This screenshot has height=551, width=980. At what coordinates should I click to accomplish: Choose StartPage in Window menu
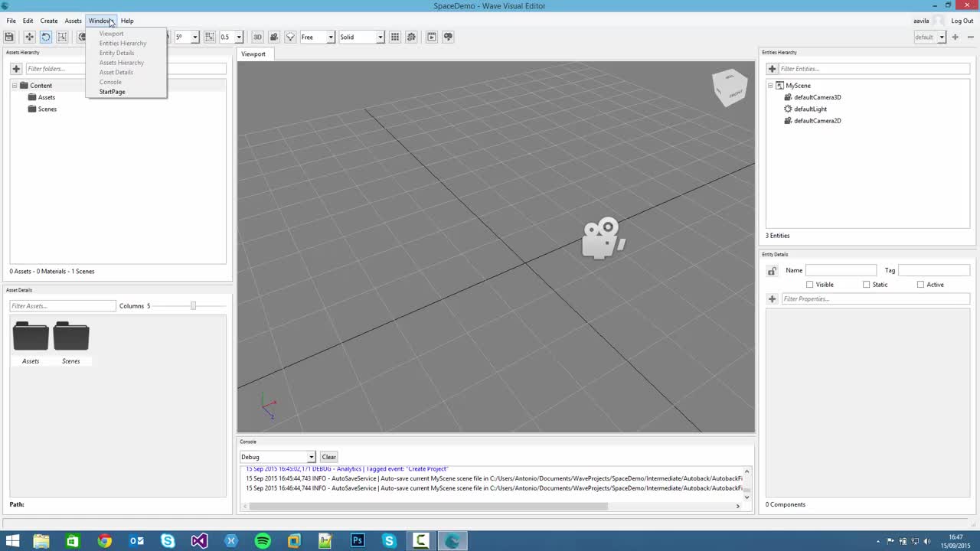112,92
